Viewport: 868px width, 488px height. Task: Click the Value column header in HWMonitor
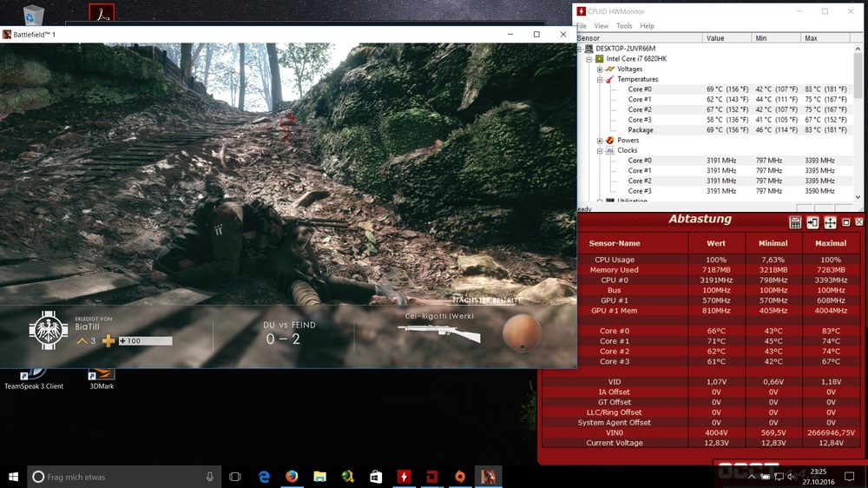coord(715,38)
